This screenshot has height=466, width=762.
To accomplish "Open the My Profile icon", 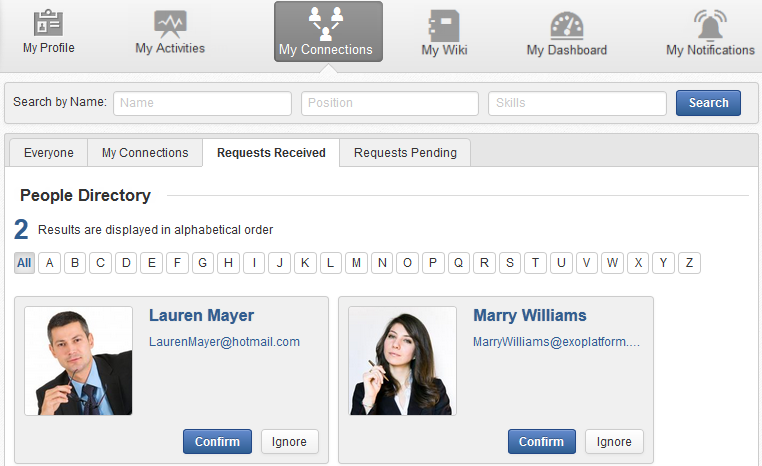I will tap(48, 23).
